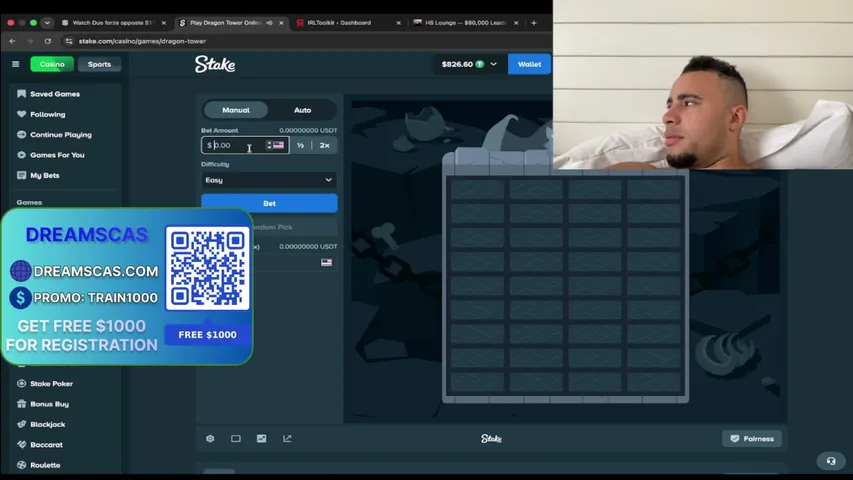Open the hamburger sidebar menu
The image size is (853, 480).
pos(15,64)
